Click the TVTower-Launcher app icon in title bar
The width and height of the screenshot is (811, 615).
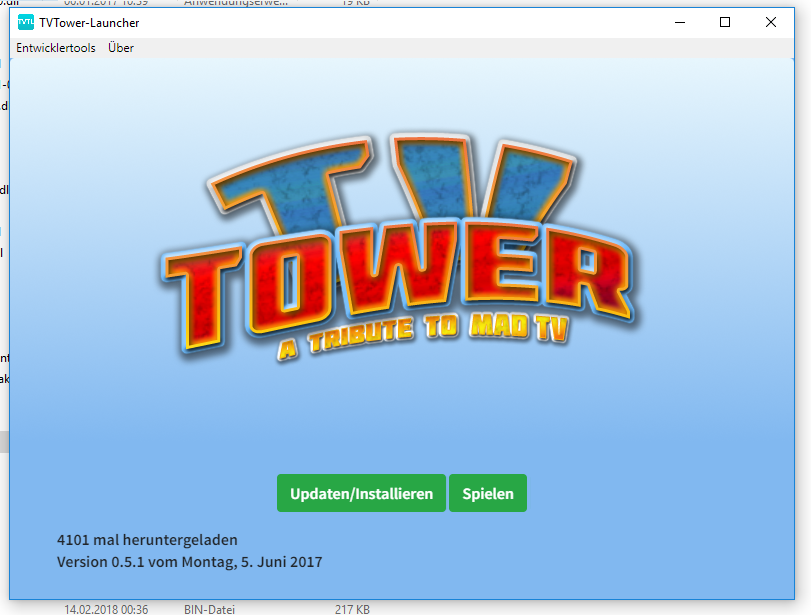click(x=25, y=23)
